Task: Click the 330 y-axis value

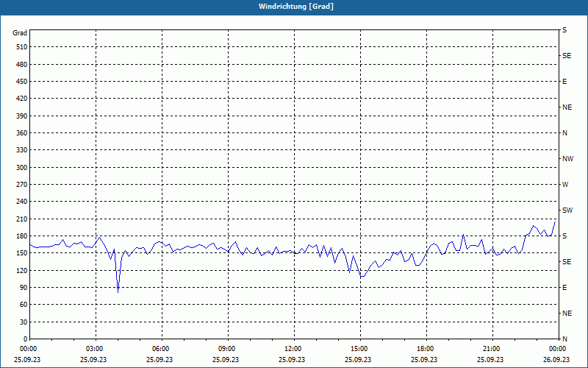Action: point(22,150)
